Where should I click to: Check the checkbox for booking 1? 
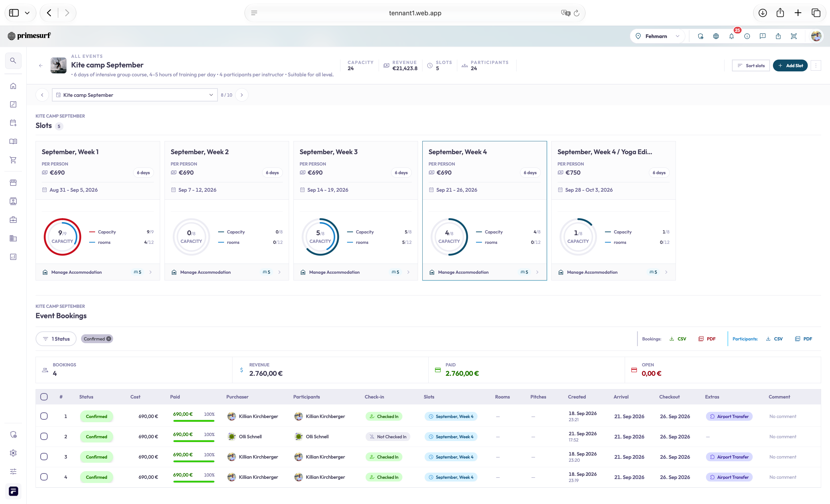pos(44,416)
